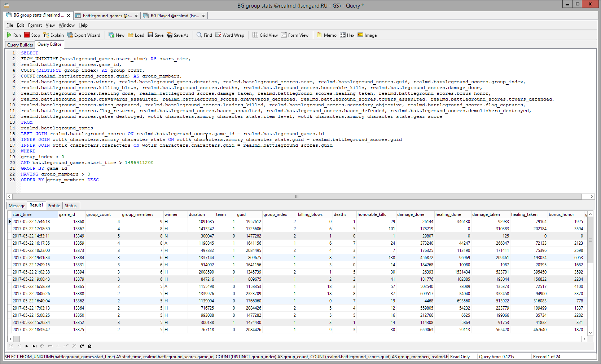Open the Find tool
The width and height of the screenshot is (601, 364).
(204, 35)
